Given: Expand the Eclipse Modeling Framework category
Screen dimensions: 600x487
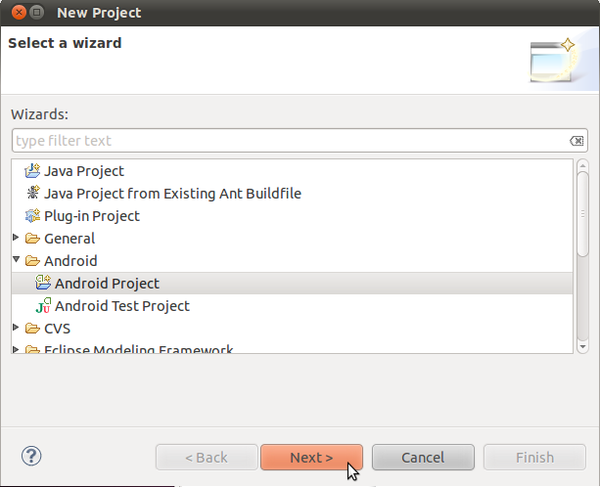Looking at the screenshot, I should coord(16,349).
